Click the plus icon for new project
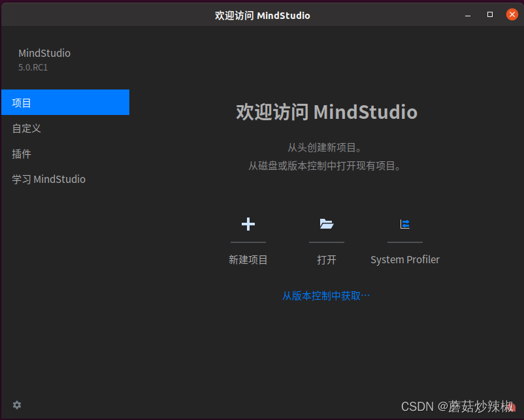Viewport: 524px width, 420px height. 248,224
